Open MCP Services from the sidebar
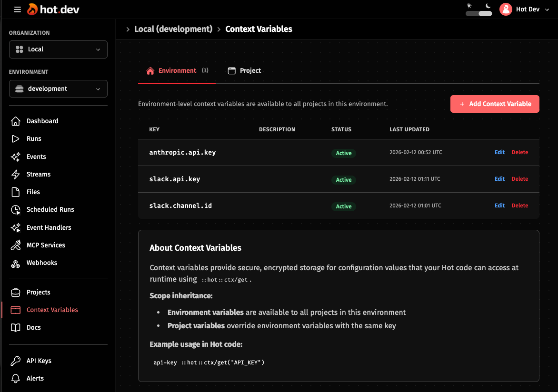558x392 pixels. [x=15, y=245]
